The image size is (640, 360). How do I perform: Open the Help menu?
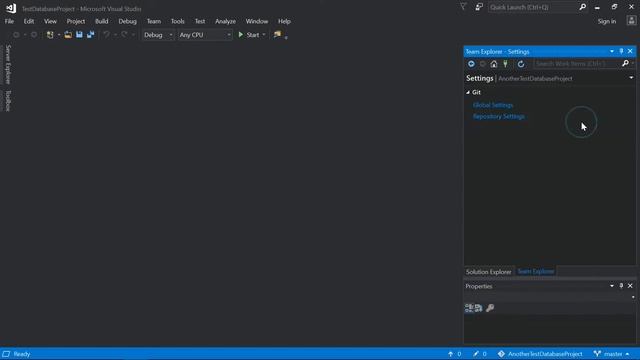pos(284,21)
